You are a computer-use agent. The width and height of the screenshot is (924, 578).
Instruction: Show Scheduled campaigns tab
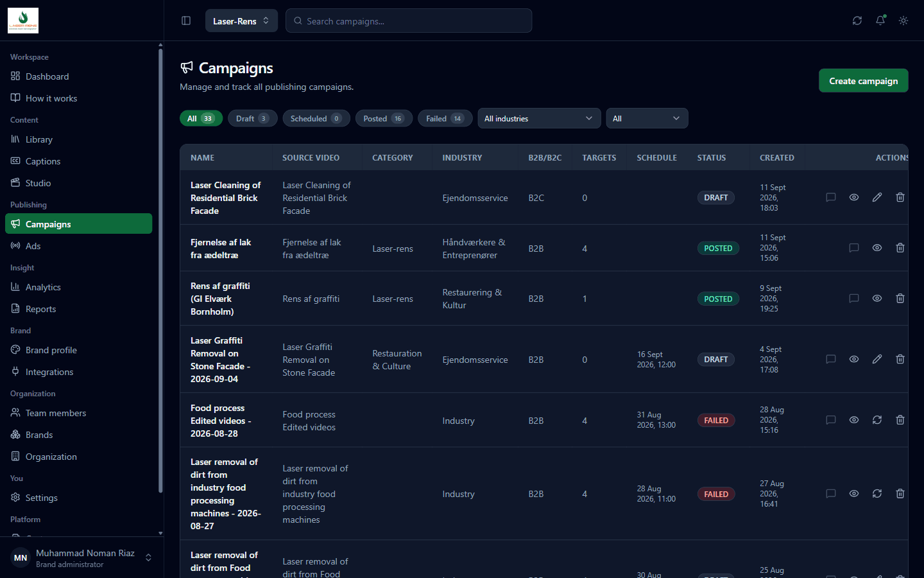tap(316, 118)
